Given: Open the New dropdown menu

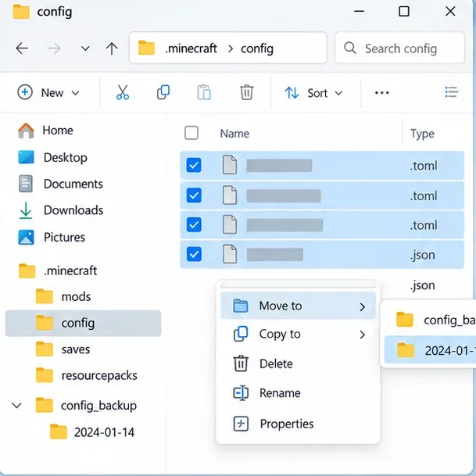Looking at the screenshot, I should tap(48, 92).
